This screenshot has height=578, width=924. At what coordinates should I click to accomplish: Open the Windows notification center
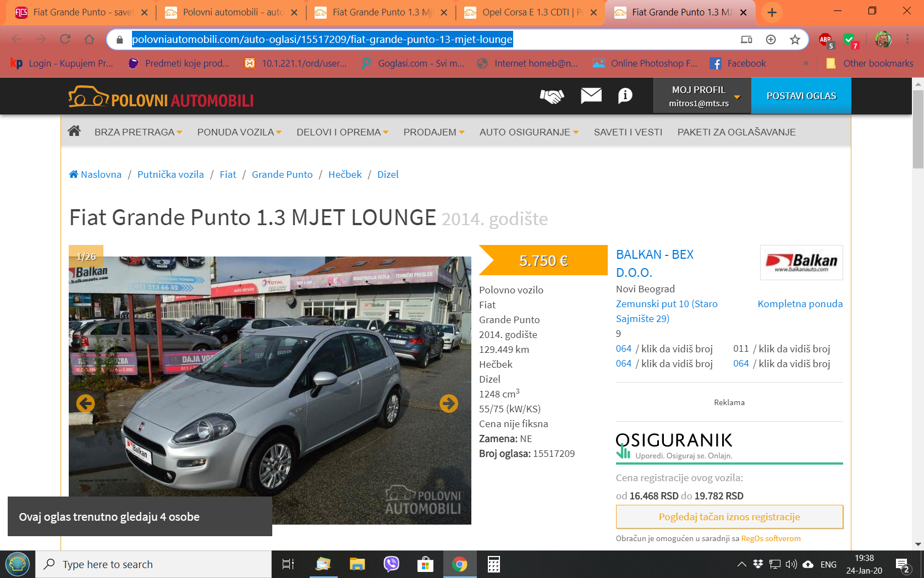tap(903, 565)
